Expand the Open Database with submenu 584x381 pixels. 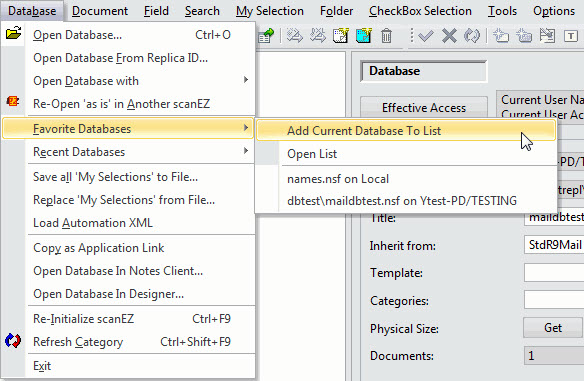coord(245,80)
